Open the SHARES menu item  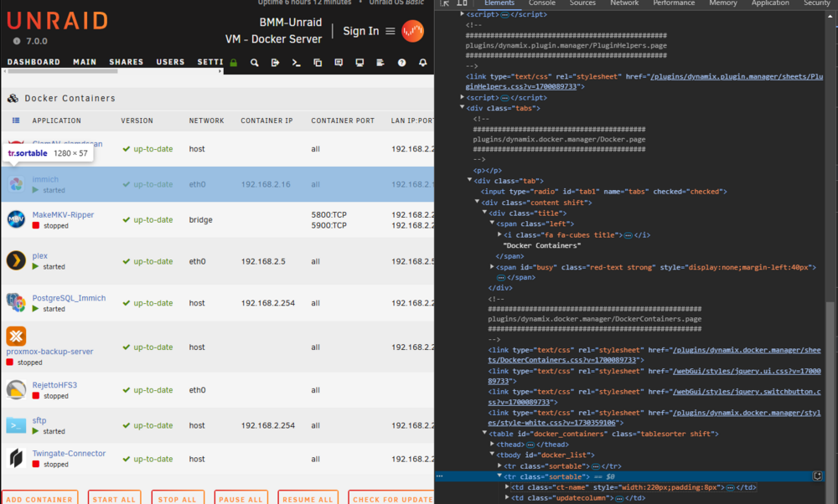(x=127, y=62)
